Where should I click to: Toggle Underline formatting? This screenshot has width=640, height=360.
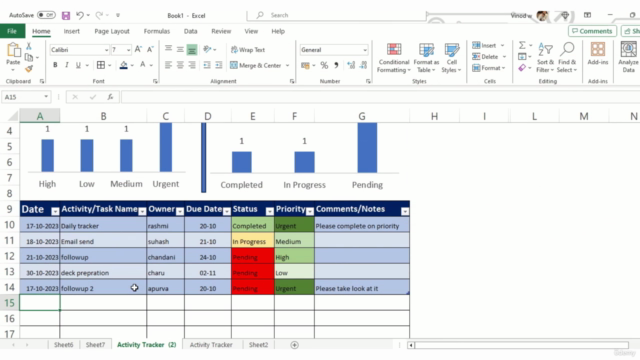pyautogui.click(x=78, y=65)
